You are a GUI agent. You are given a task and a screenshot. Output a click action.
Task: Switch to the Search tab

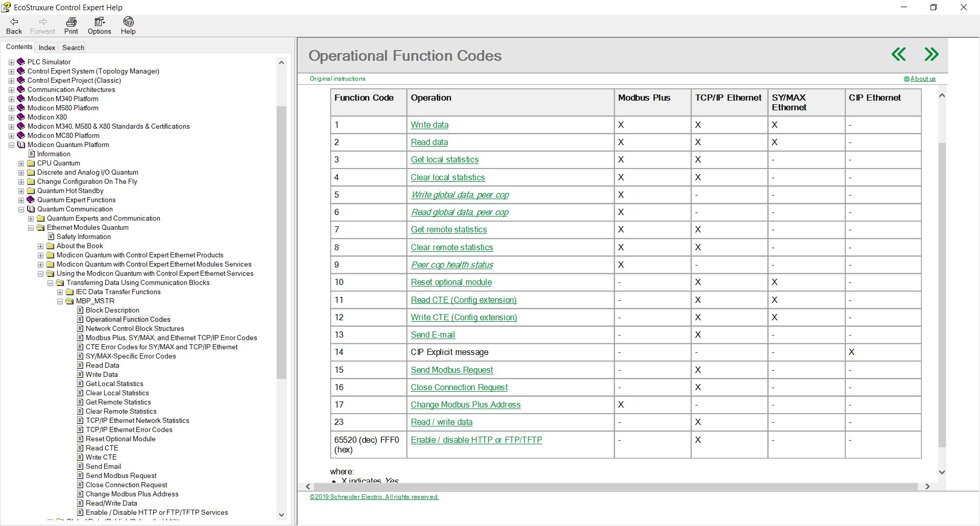point(73,47)
